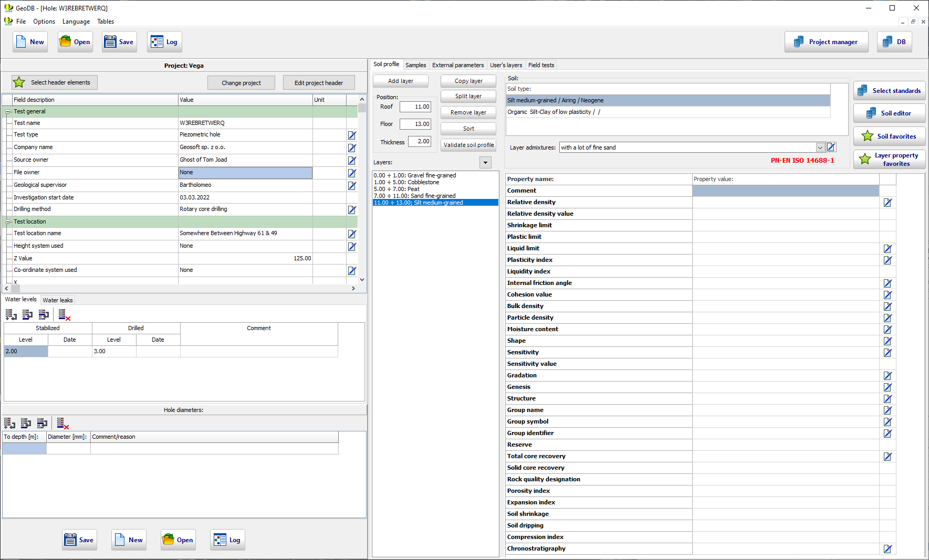Screen dimensions: 929x560
Task: Add a new row to water levels table
Action: pyautogui.click(x=11, y=315)
